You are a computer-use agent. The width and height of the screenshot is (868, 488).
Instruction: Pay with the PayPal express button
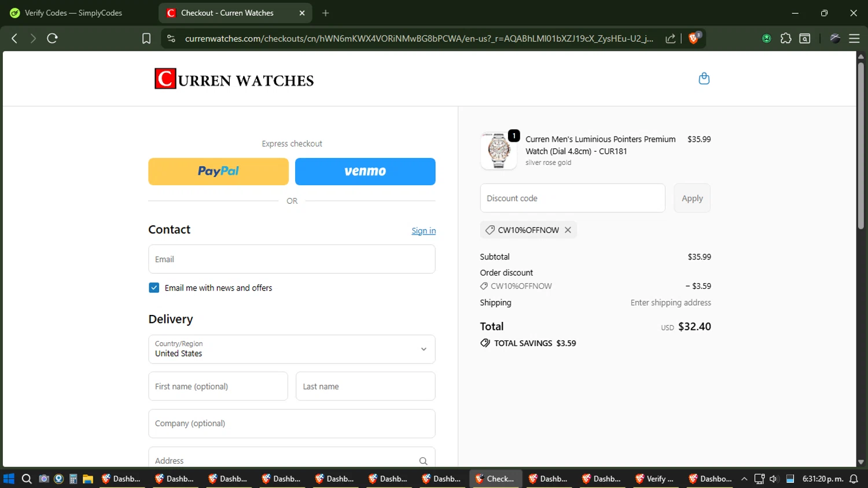(x=218, y=171)
